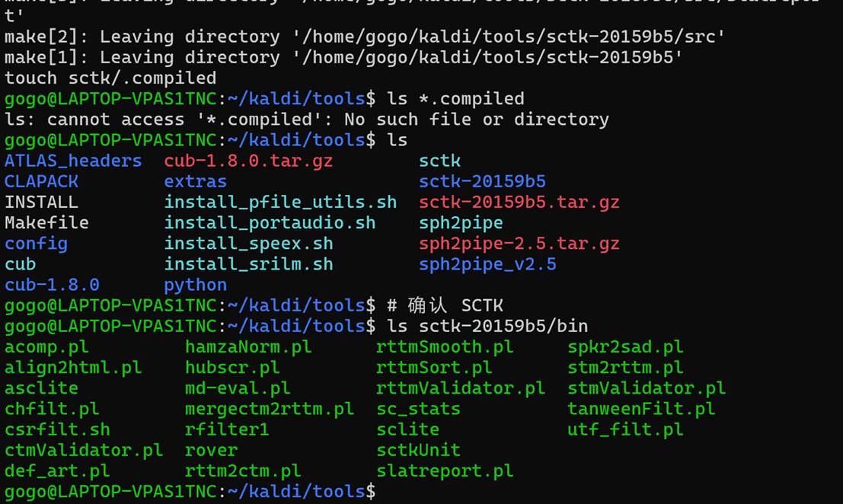Click the md-eval.pl file name
Viewport: 843px width, 504px height.
tap(238, 388)
